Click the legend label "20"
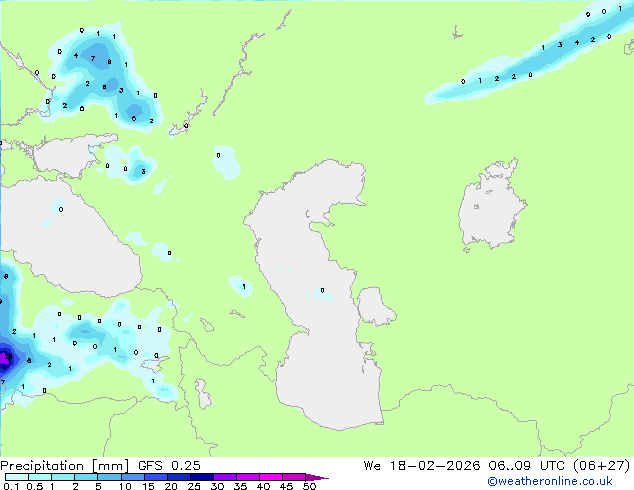 [x=171, y=486]
